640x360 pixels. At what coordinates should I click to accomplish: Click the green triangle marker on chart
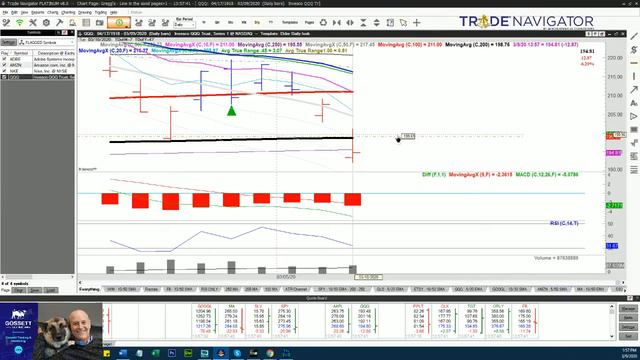pos(231,111)
